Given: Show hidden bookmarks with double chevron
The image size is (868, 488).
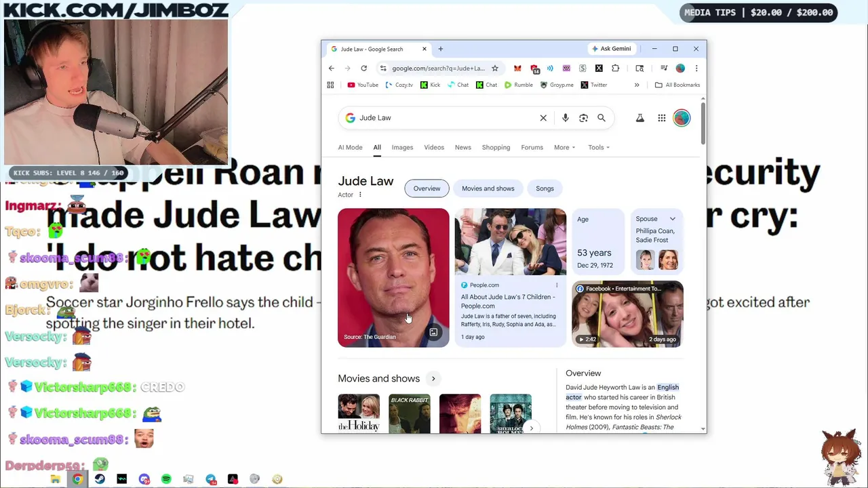Looking at the screenshot, I should coord(637,85).
